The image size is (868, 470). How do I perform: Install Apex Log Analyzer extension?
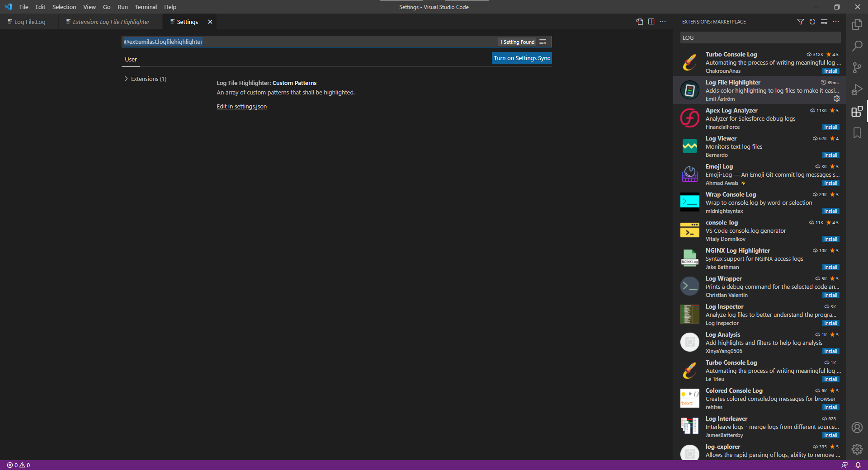pos(830,127)
